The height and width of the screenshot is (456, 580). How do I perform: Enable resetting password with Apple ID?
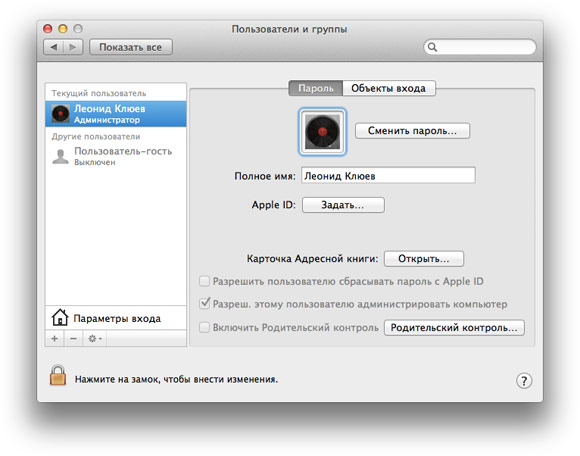[x=204, y=281]
